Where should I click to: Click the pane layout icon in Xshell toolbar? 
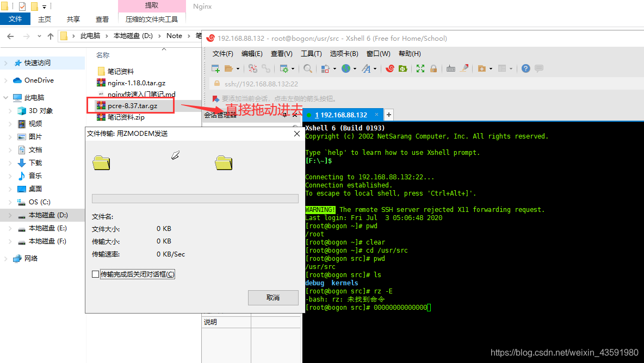tap(502, 68)
